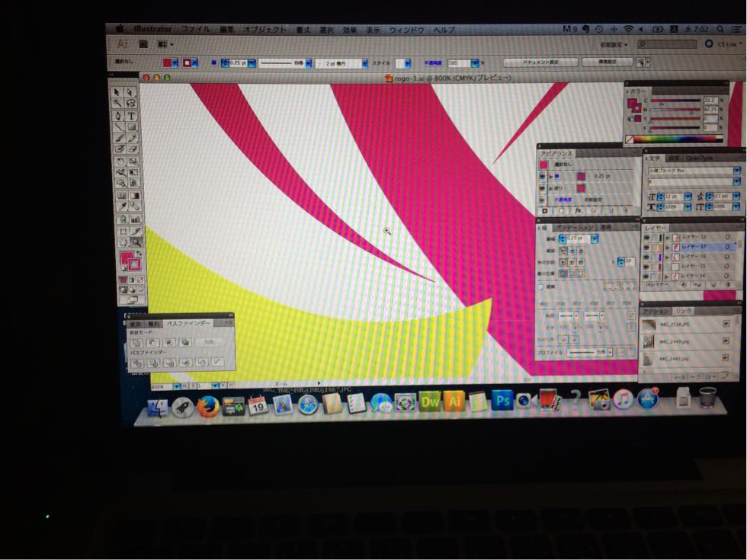The image size is (747, 560).
Task: Open the font family dropdown in Character panel
Action: pyautogui.click(x=737, y=171)
